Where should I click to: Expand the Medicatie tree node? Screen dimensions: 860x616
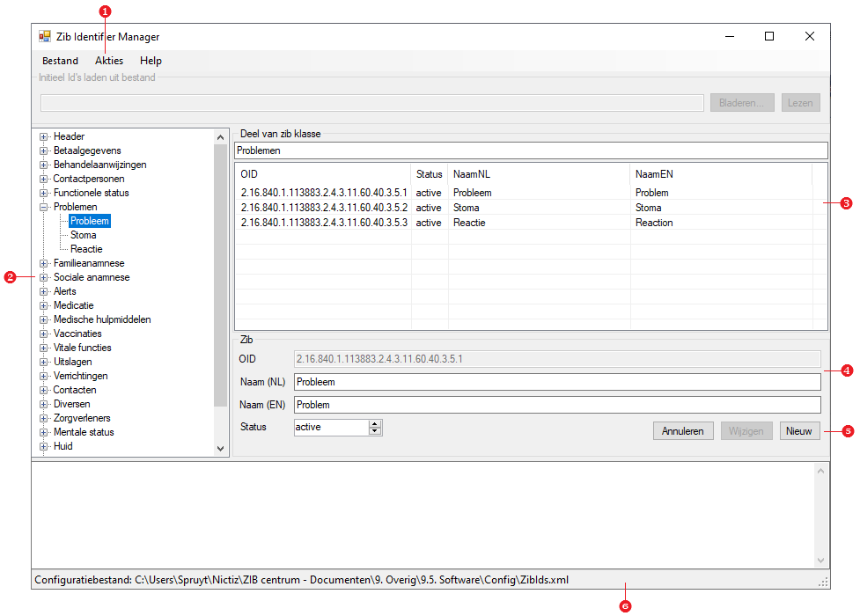coord(43,305)
